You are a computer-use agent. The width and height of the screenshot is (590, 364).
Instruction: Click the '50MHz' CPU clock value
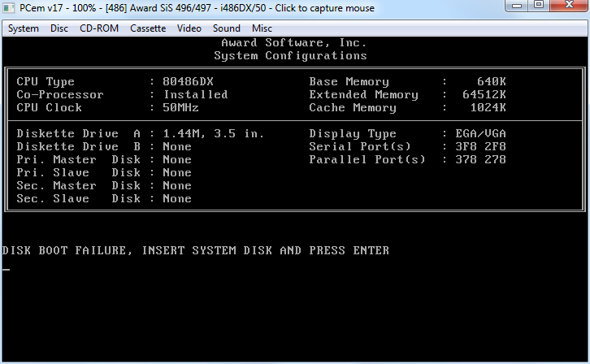(x=180, y=107)
